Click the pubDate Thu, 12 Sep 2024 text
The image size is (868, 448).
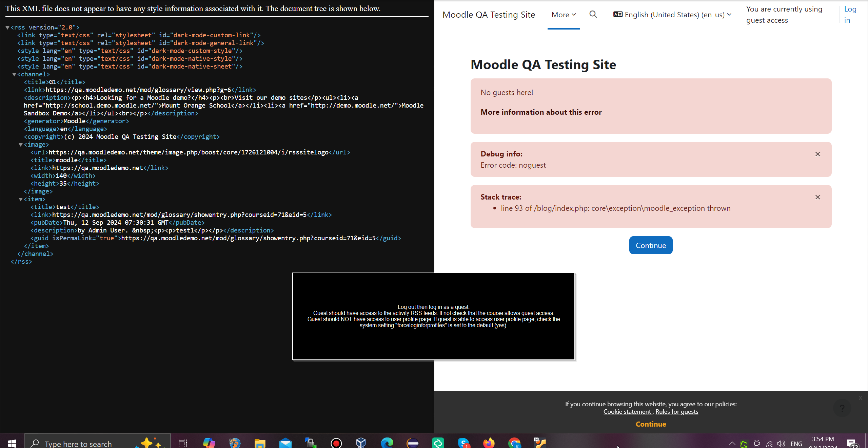point(116,223)
